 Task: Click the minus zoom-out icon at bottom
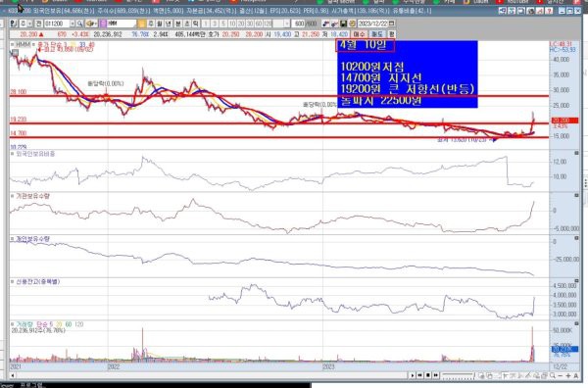click(x=561, y=375)
